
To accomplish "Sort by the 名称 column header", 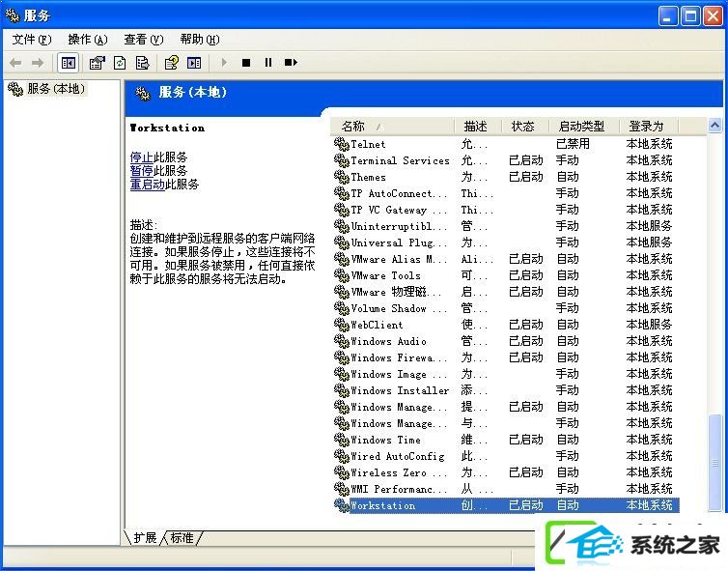I will (x=393, y=126).
